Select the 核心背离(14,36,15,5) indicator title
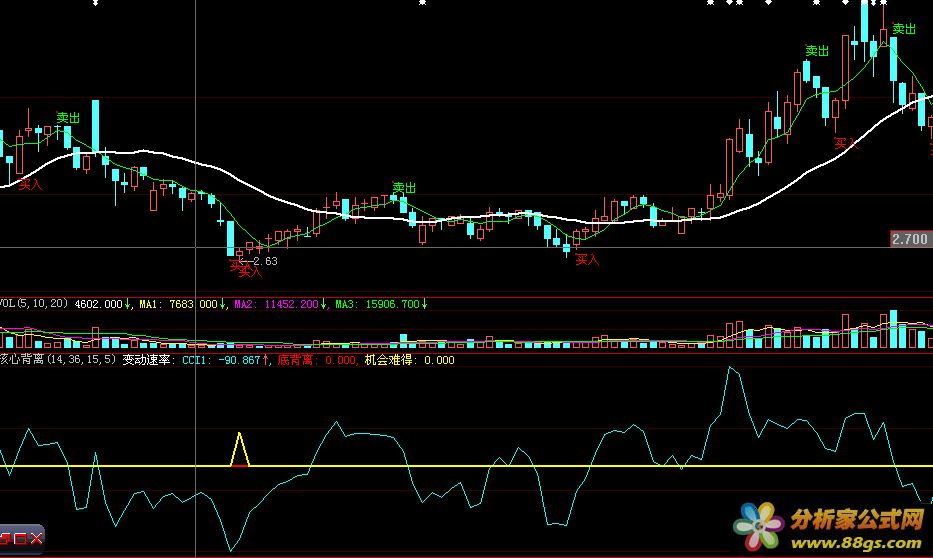Image resolution: width=933 pixels, height=558 pixels. [x=58, y=359]
